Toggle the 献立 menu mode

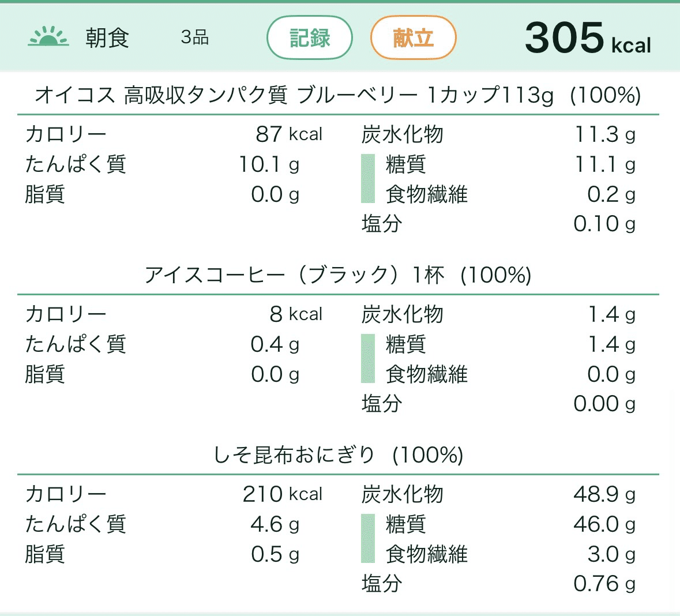(413, 37)
